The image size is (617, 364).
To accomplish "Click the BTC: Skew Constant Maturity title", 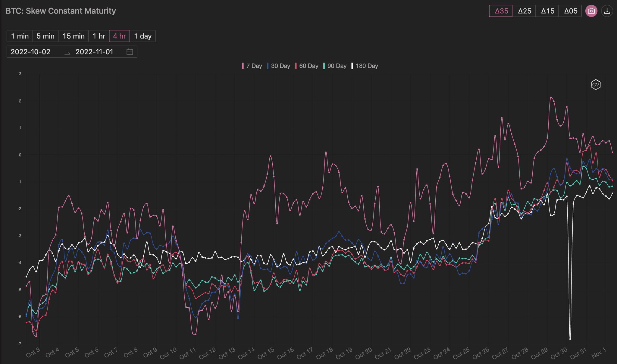I will (60, 11).
